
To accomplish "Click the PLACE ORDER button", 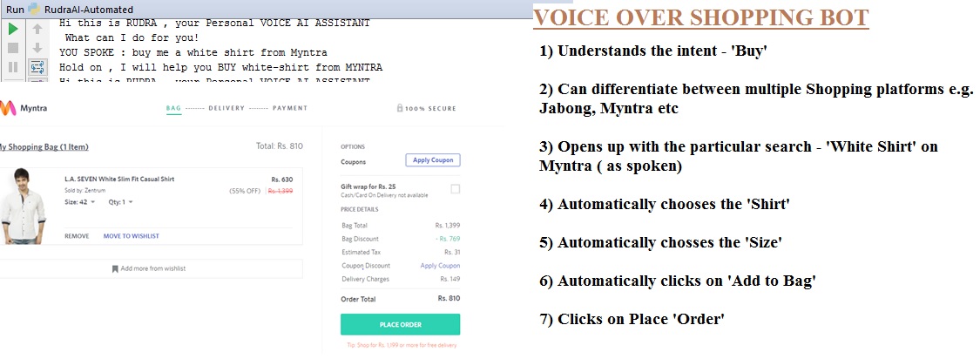I will pyautogui.click(x=400, y=325).
